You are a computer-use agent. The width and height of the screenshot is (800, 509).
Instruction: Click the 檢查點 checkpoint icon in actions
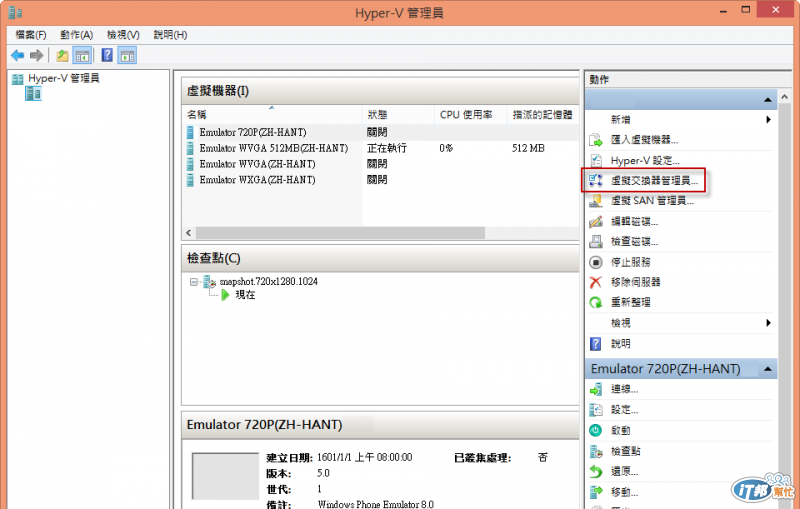click(x=595, y=451)
